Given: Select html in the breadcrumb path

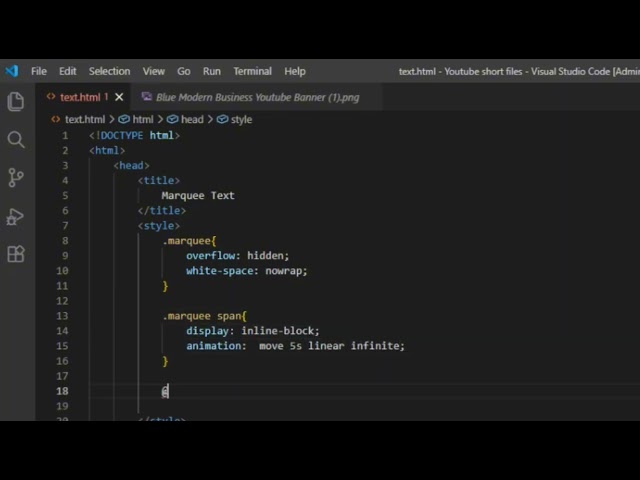Looking at the screenshot, I should [x=143, y=120].
